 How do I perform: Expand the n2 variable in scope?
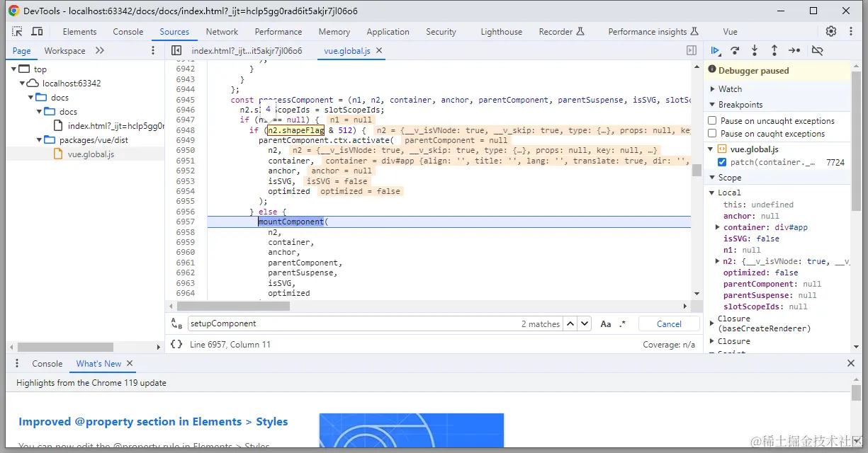pos(718,261)
